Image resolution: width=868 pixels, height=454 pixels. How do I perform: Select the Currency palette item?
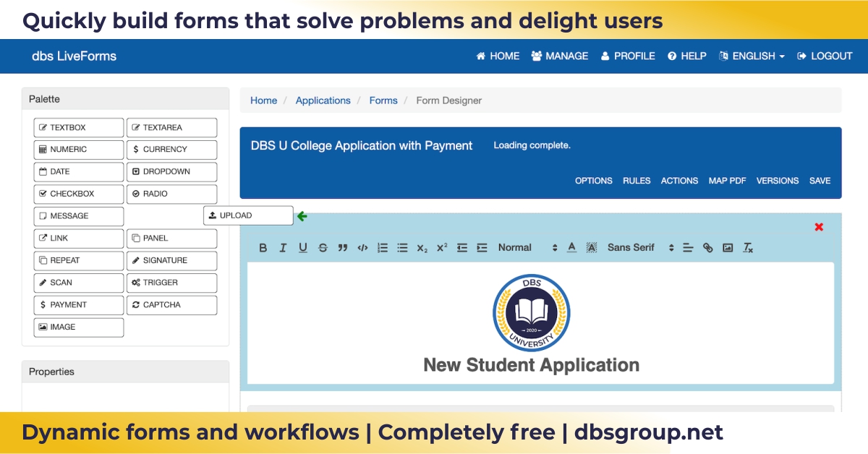click(x=172, y=150)
